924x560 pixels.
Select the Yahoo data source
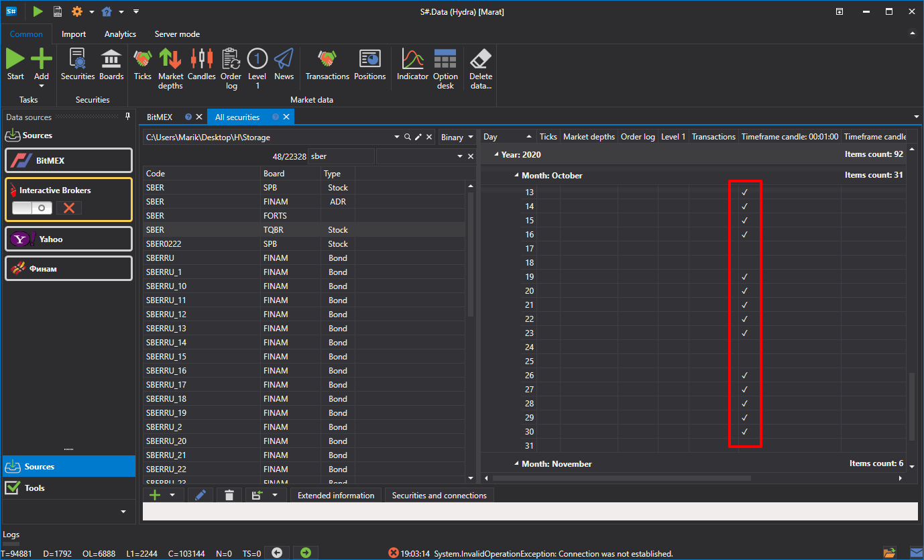68,239
